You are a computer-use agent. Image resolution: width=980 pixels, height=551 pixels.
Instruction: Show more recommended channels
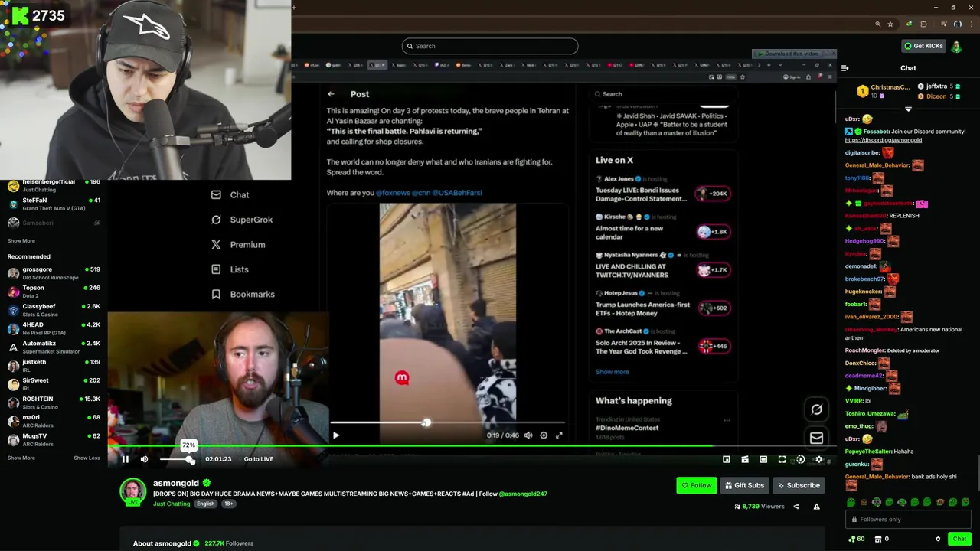[21, 458]
